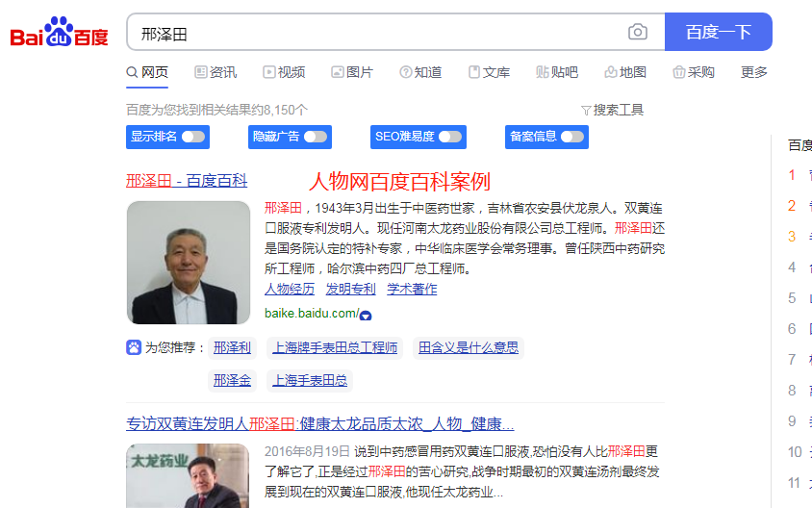Expand the dropdown arrow after baike.baidu.com
Viewport: 812px width, 508px height.
click(365, 316)
